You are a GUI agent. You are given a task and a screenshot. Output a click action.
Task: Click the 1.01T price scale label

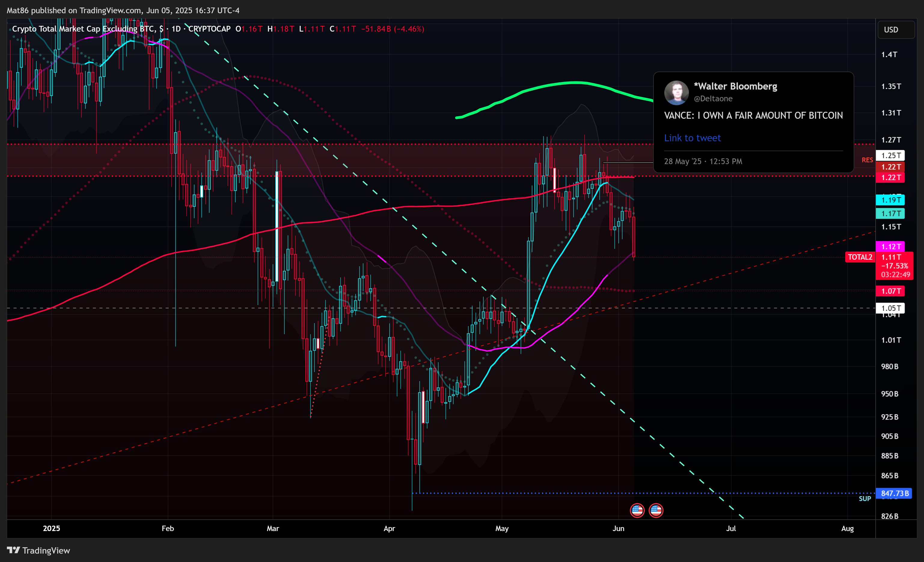(x=891, y=340)
